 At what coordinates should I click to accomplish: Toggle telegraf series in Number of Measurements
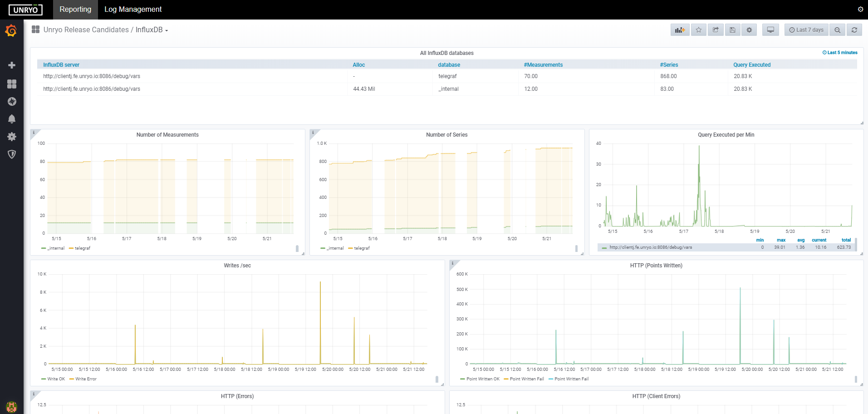tap(83, 248)
